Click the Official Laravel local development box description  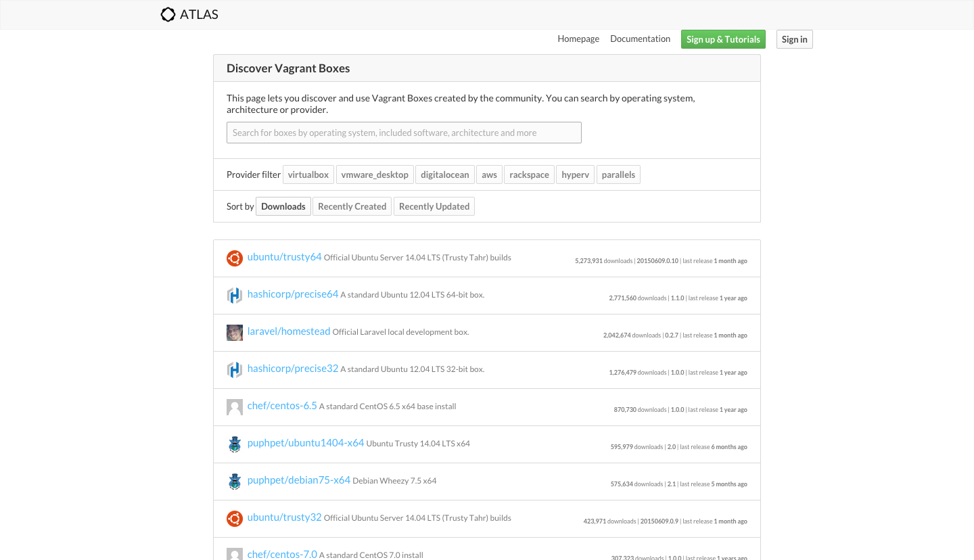(400, 332)
